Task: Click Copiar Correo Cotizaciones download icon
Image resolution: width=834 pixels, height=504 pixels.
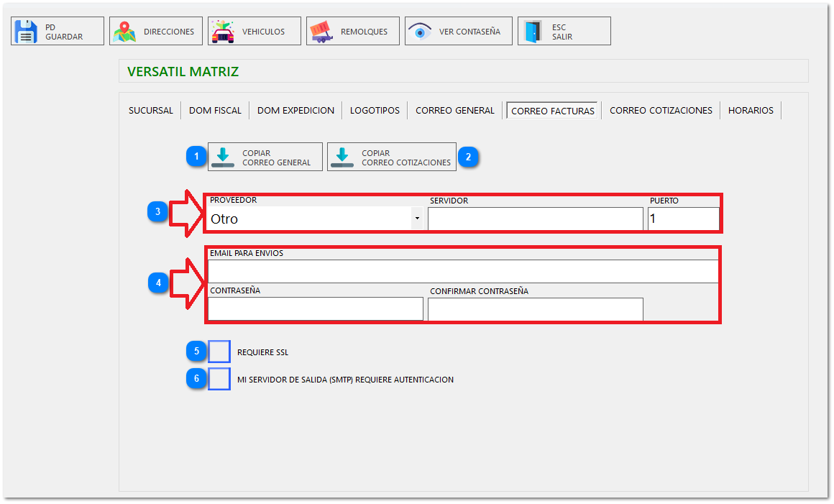Action: pos(342,157)
